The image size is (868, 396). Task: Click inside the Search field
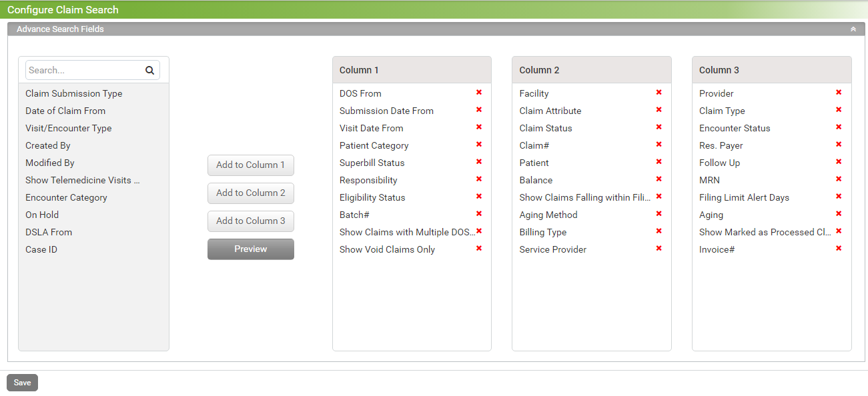80,69
